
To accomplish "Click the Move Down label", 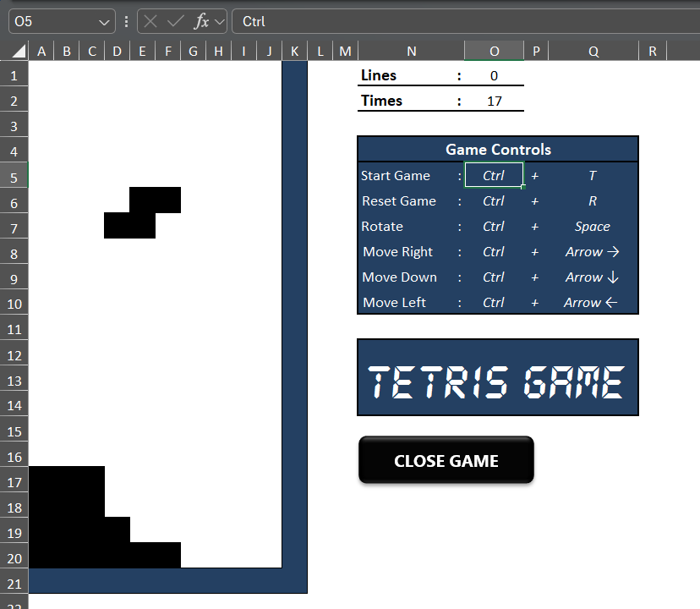I will point(399,277).
